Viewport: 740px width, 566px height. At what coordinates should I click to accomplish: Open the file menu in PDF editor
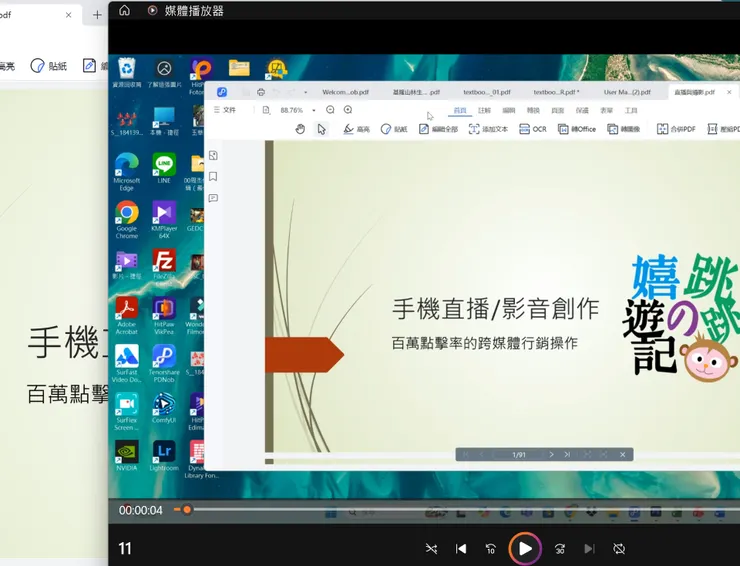point(225,110)
